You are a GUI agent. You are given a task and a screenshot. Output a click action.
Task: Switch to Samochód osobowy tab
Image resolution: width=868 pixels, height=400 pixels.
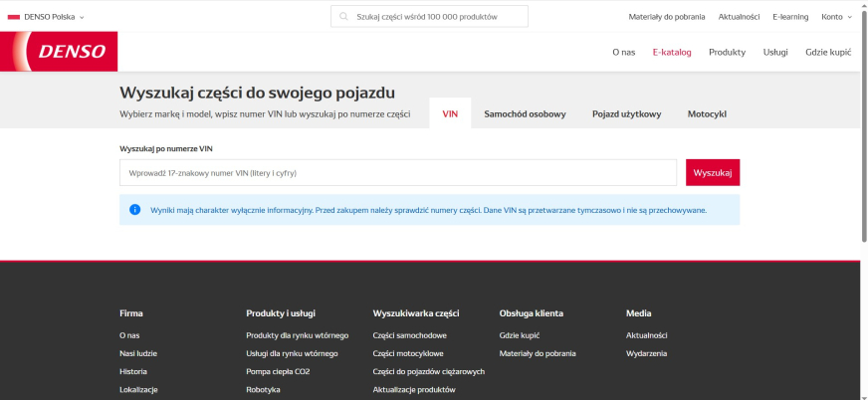click(525, 114)
